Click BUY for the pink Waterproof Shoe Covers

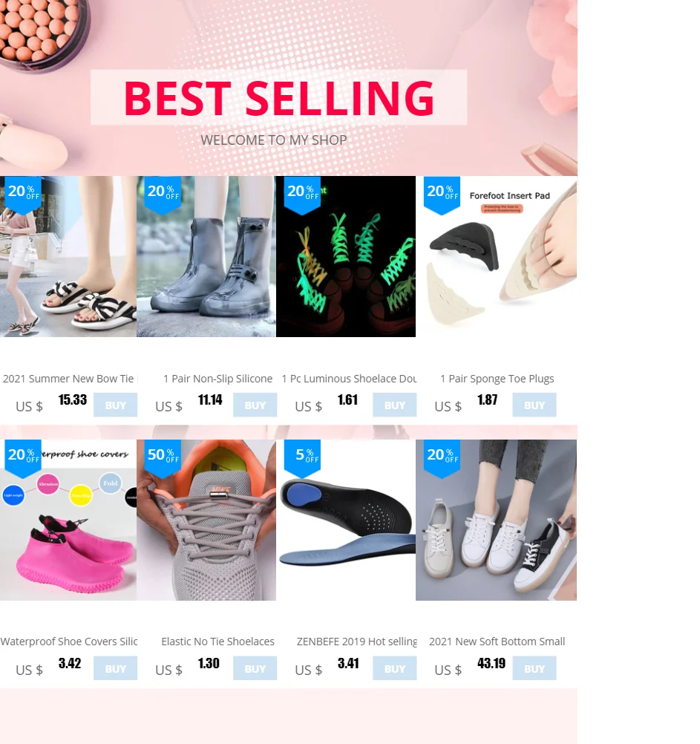(115, 668)
